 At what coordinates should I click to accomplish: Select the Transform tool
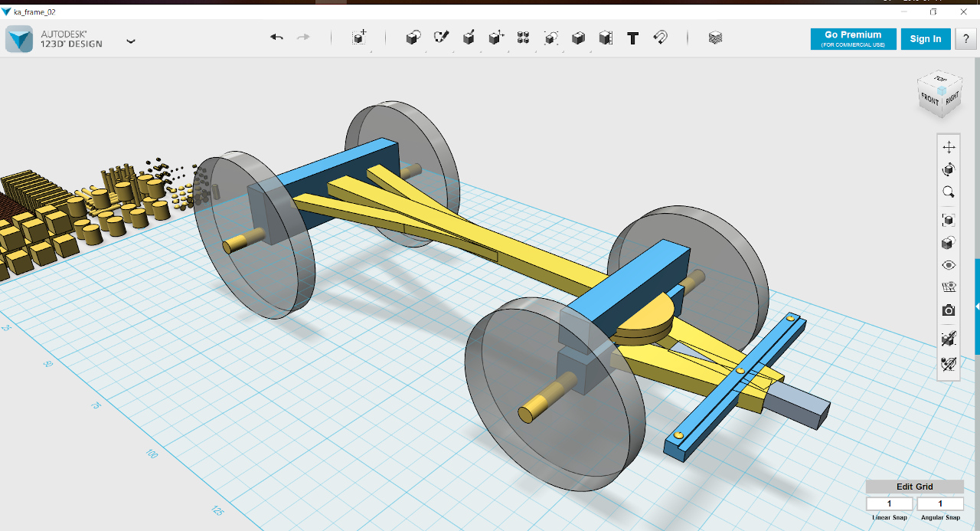359,38
